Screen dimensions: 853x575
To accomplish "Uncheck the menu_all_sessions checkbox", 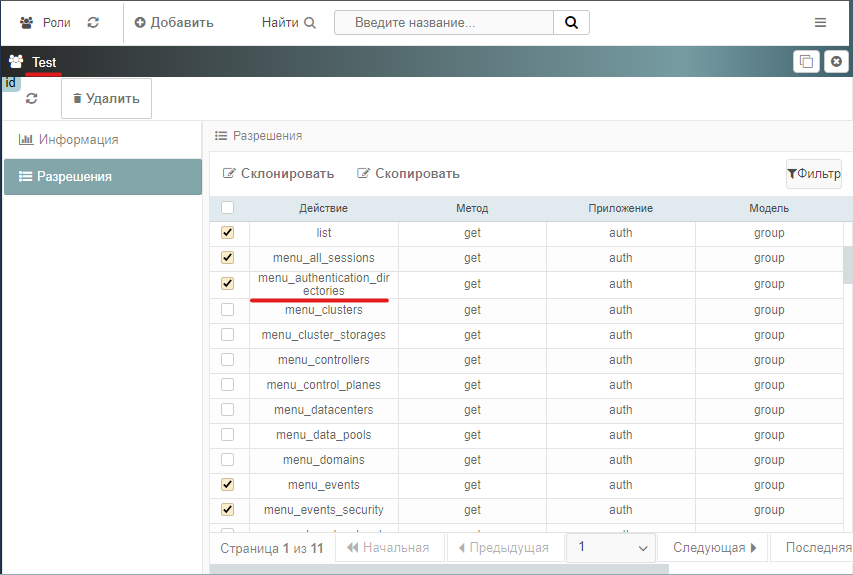I will (x=227, y=257).
